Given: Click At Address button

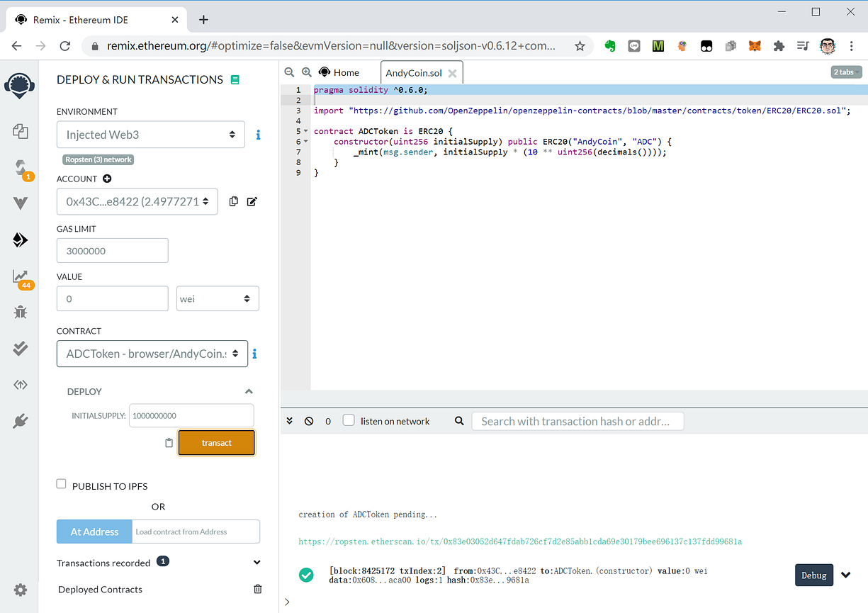Looking at the screenshot, I should 94,532.
